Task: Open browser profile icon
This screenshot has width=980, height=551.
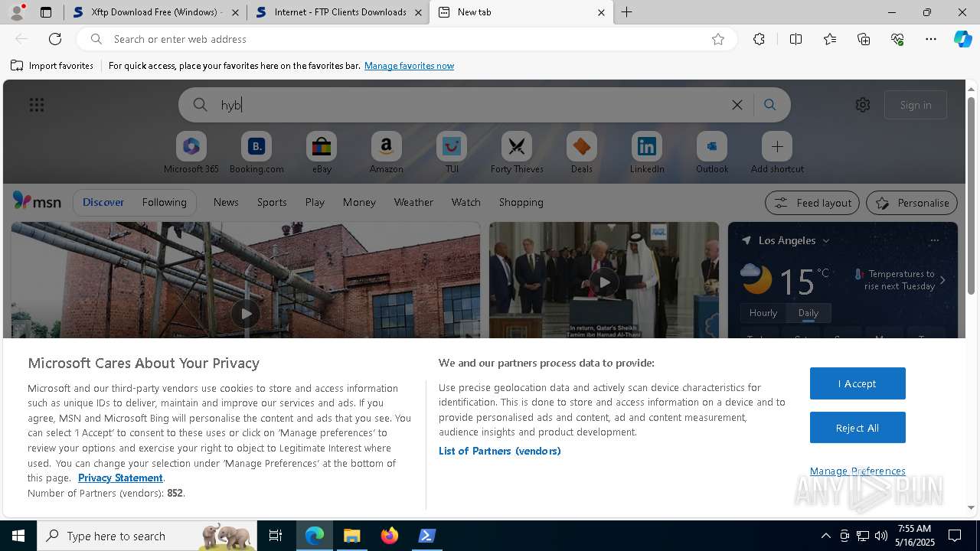Action: point(17,12)
